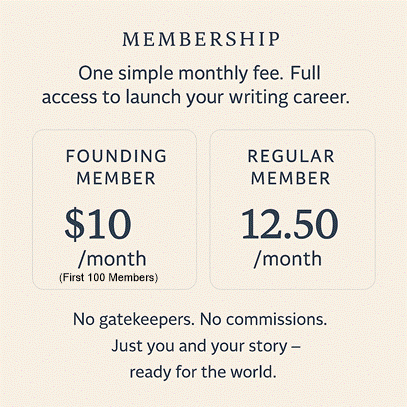The height and width of the screenshot is (407, 407).
Task: Click the word REGULAR in the right card
Action: pyautogui.click(x=291, y=156)
